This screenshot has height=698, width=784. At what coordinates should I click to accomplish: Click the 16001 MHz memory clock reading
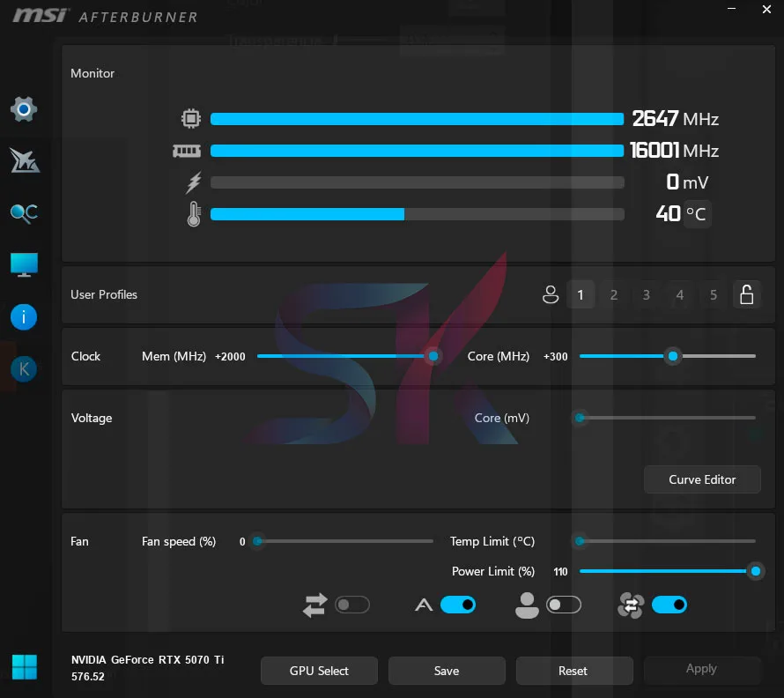[674, 151]
